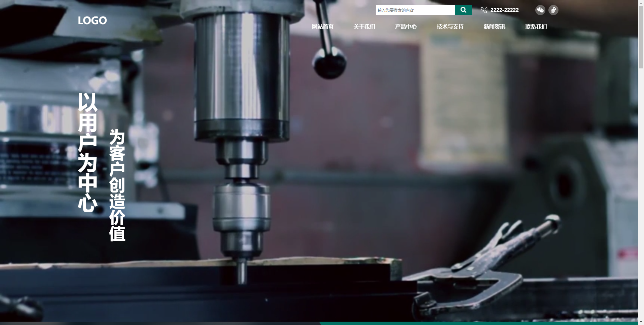Click the vertical slogan 为客户创造价值
Viewport: 644px width, 325px height.
117,185
